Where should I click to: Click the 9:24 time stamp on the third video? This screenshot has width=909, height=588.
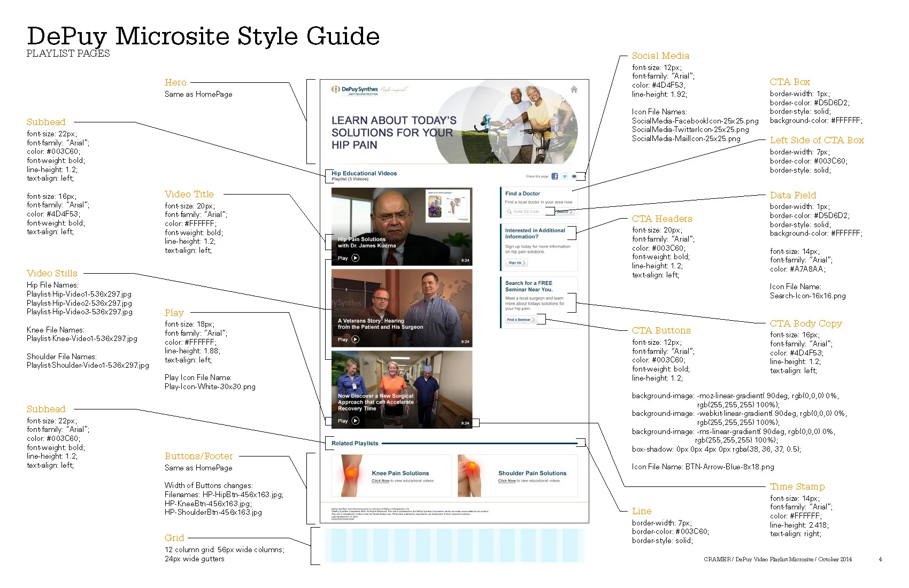pos(465,423)
